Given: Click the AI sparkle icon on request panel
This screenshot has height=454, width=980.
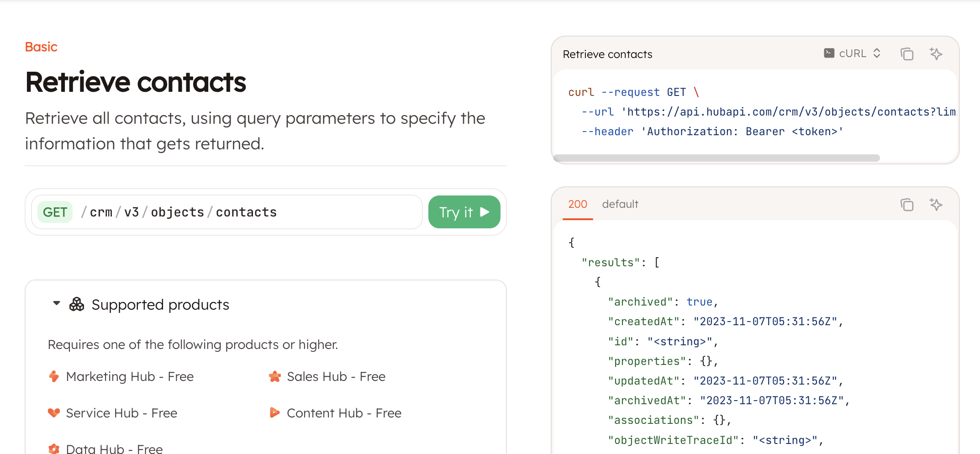Looking at the screenshot, I should coord(936,53).
